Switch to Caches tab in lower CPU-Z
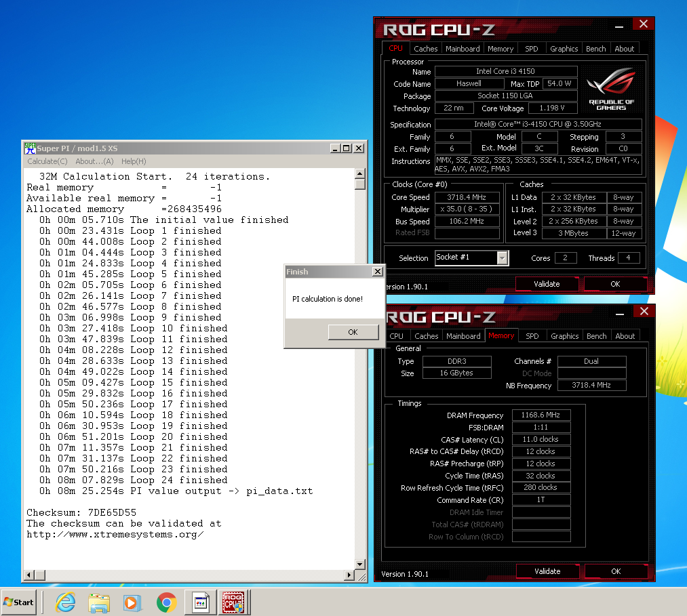687x616 pixels. point(427,336)
